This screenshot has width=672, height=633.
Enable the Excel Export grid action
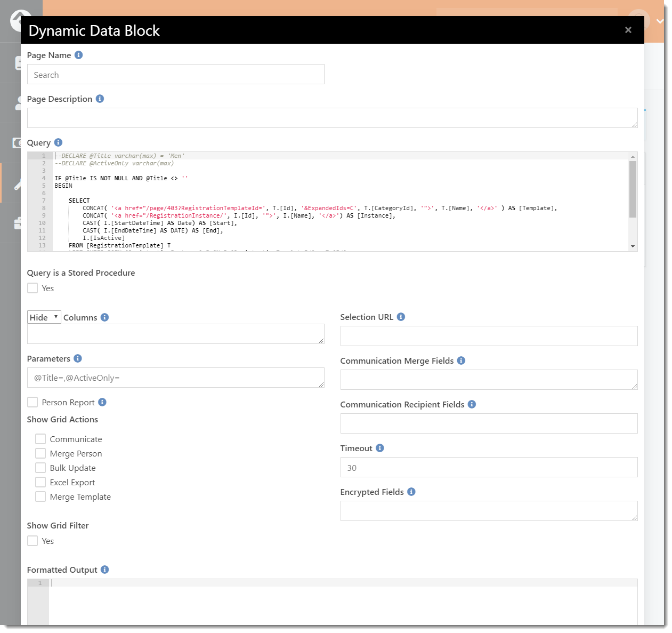(41, 482)
